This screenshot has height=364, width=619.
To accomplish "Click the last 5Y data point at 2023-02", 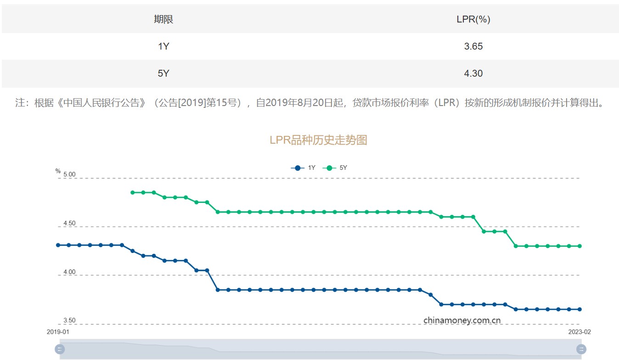I will (580, 246).
